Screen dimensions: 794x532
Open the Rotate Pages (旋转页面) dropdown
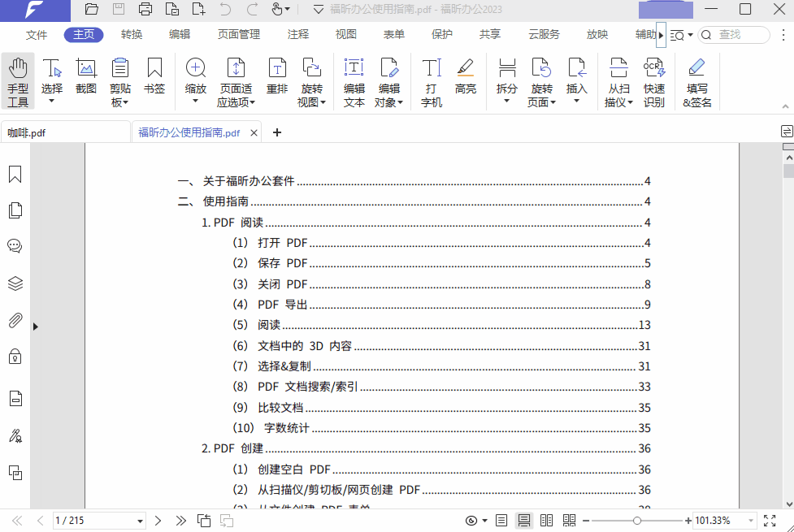(541, 81)
